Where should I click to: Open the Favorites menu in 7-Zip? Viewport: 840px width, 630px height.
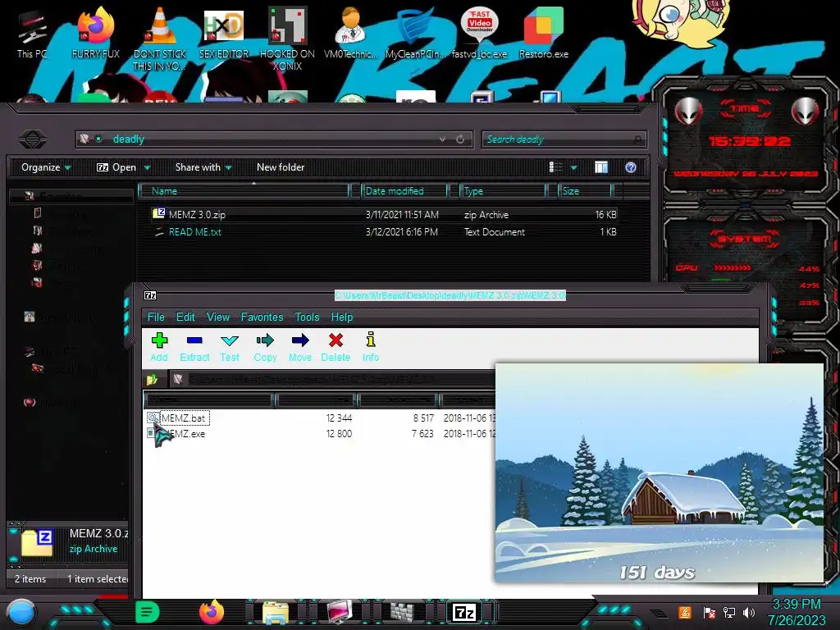262,317
